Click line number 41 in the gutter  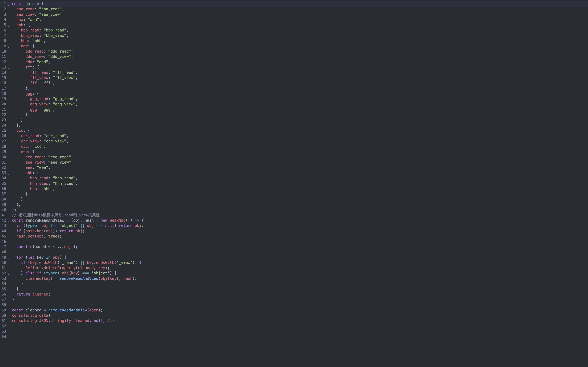4,215
